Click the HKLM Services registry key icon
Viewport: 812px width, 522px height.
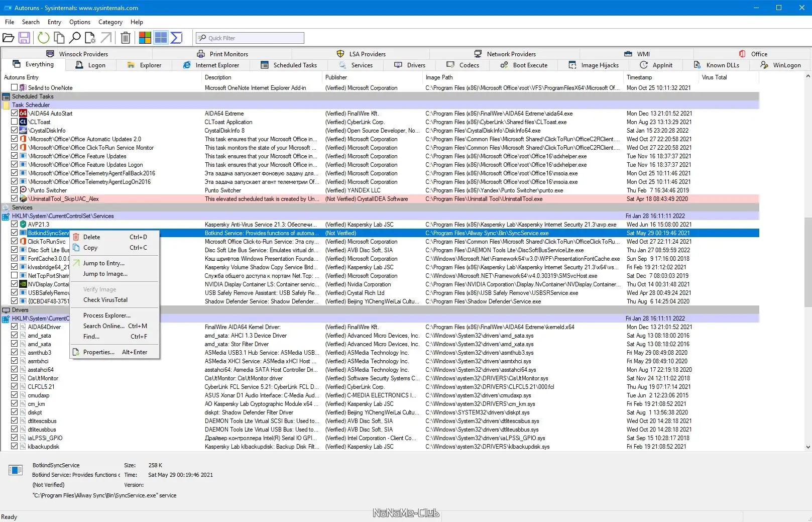[x=6, y=216]
